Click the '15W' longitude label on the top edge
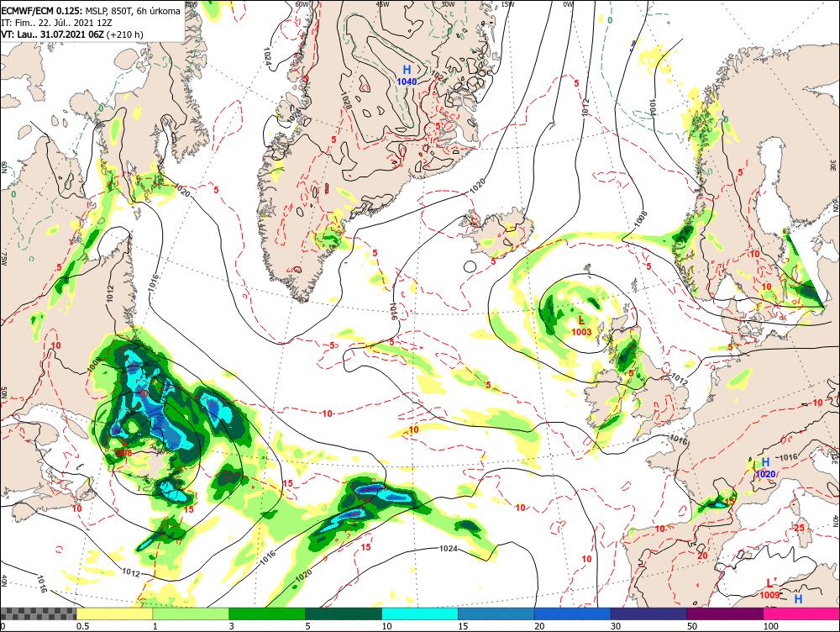 (507, 3)
